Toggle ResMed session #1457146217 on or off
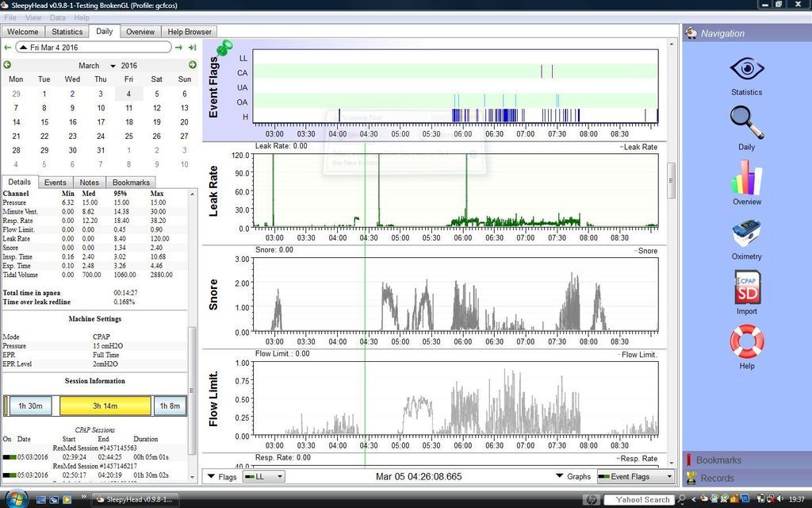 tap(10, 475)
